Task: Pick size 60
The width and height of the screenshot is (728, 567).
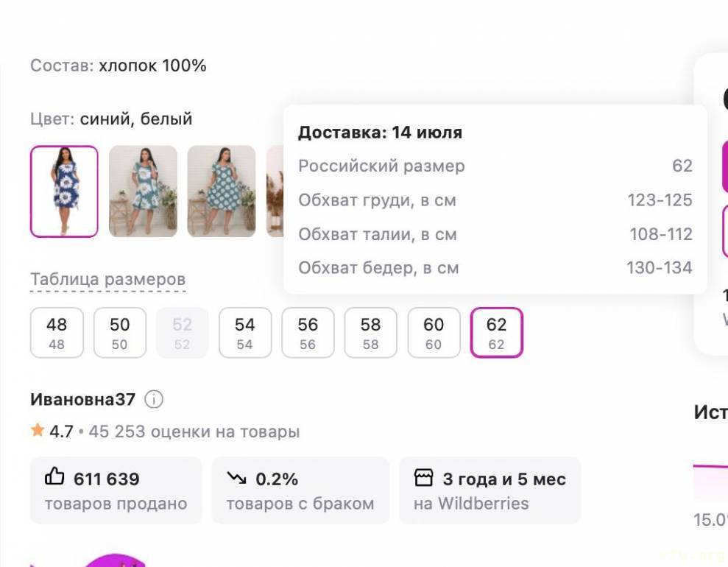Action: click(x=434, y=333)
